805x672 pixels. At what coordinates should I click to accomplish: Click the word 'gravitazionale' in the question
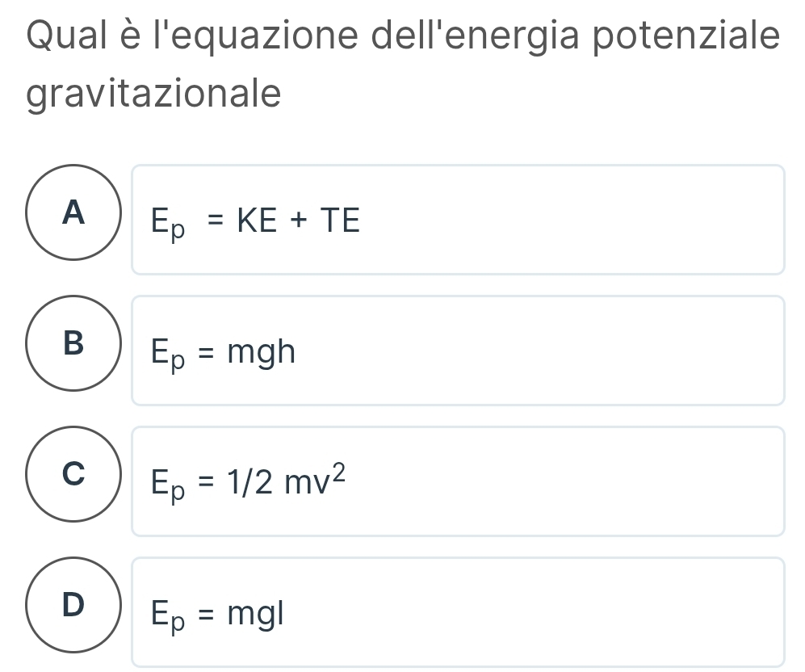tap(154, 94)
